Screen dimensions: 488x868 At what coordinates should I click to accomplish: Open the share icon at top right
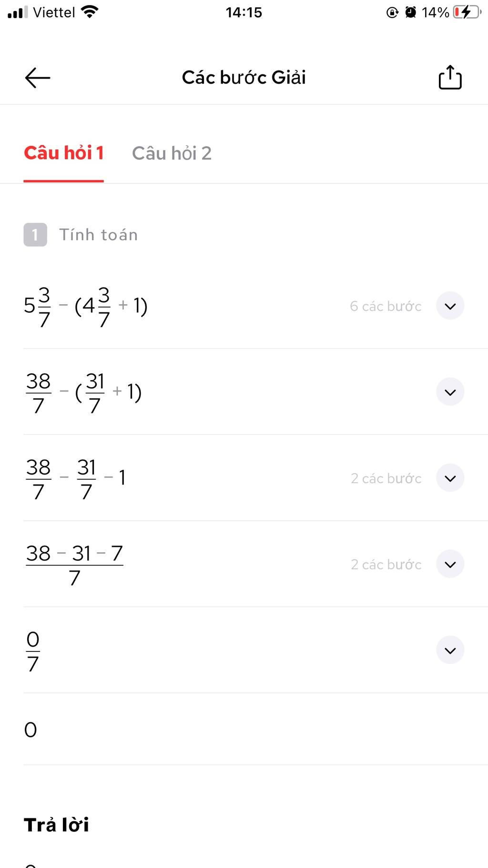tap(450, 77)
